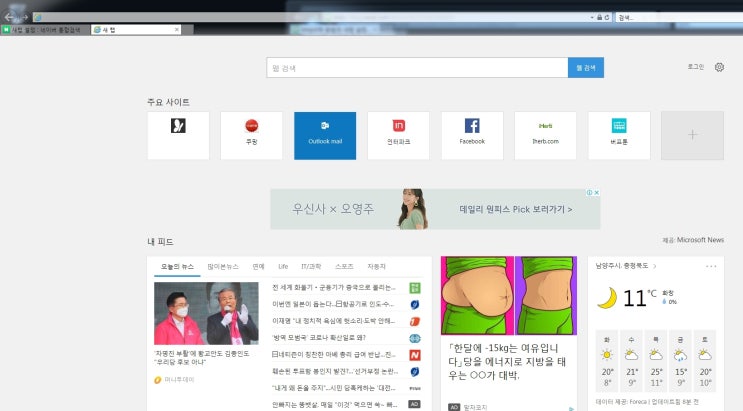Close the 새 탭 browser tab
Screen dimensions: 743x411
(177, 29)
